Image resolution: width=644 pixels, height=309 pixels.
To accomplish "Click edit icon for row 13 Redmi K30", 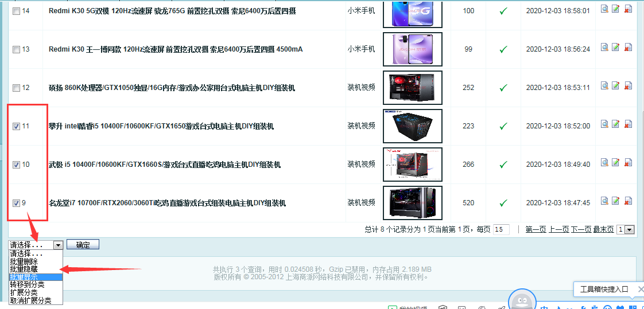I will point(615,47).
